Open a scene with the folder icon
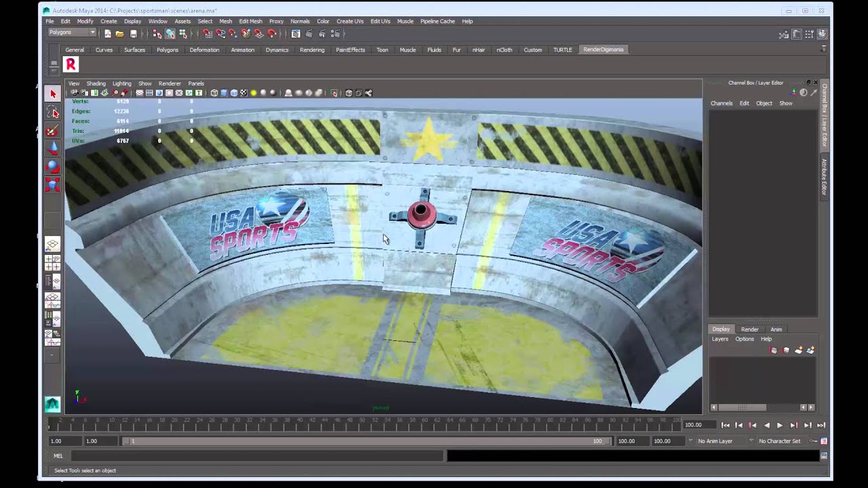The height and width of the screenshot is (488, 868). pyautogui.click(x=119, y=34)
